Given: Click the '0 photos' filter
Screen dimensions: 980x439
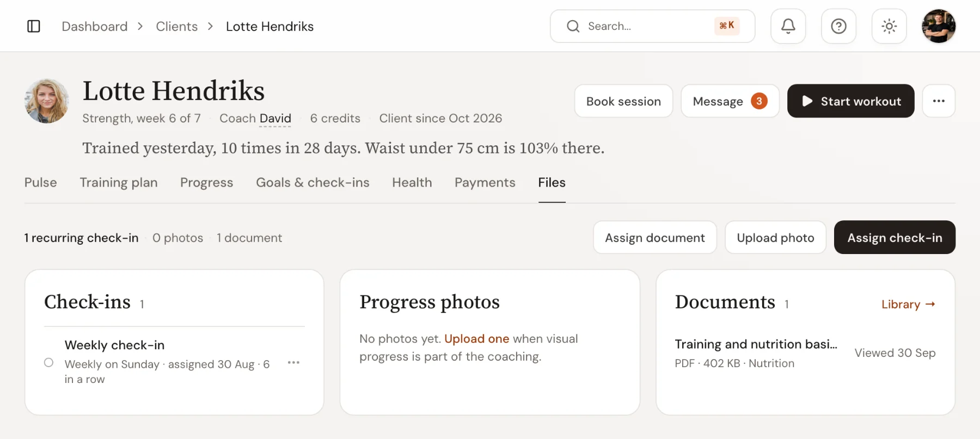Looking at the screenshot, I should tap(177, 238).
